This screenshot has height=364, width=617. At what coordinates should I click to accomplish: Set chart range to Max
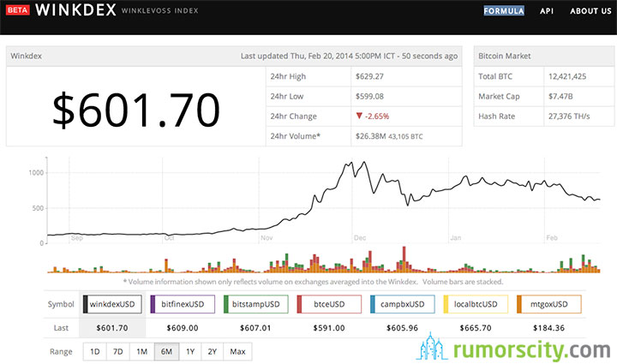click(x=237, y=351)
